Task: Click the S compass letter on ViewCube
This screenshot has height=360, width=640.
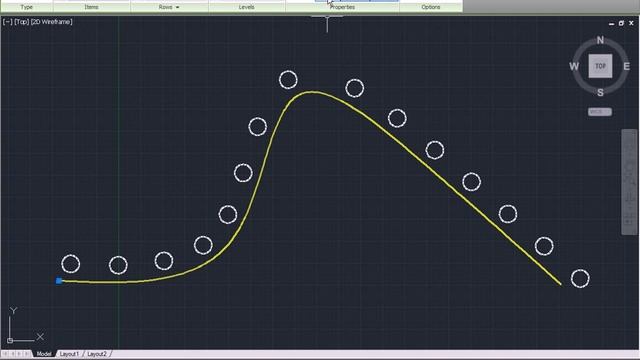Action: coord(600,93)
